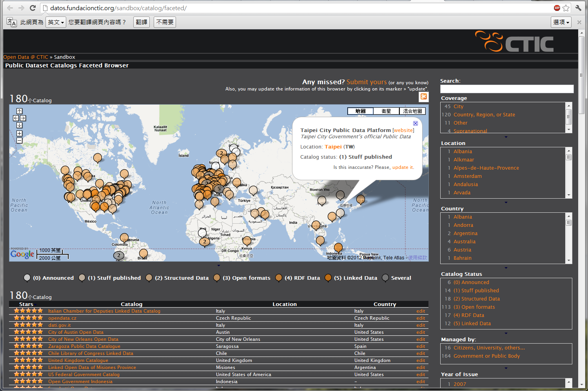Open the Taipei platform website link
Viewport: 588px width, 391px height.
pos(403,130)
